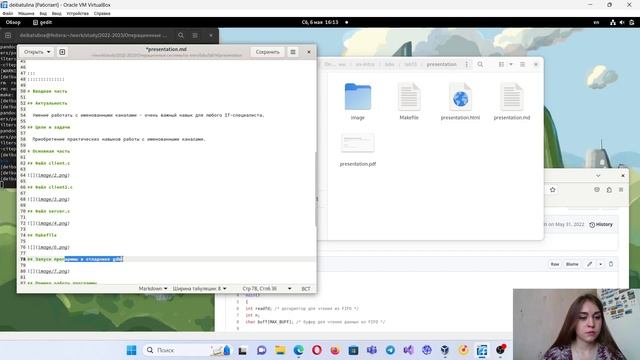The image size is (640, 360).
Task: Open the VirtualBox Файл menu
Action: [8, 13]
